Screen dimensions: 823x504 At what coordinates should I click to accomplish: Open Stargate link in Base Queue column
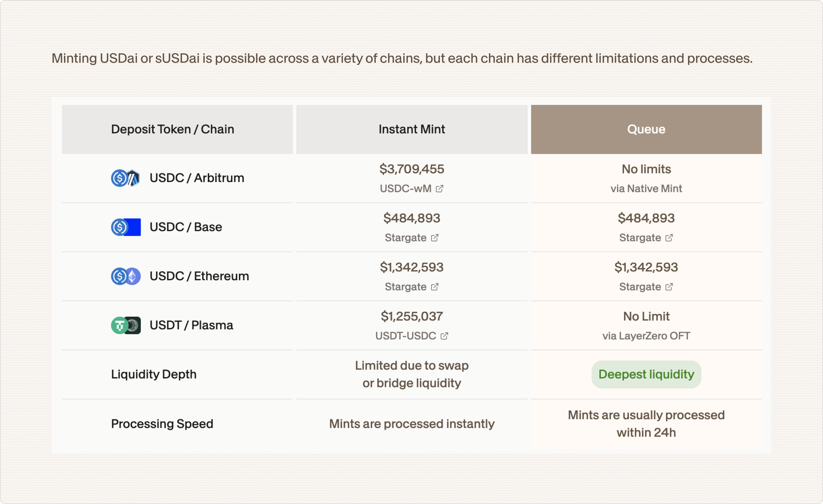(640, 238)
